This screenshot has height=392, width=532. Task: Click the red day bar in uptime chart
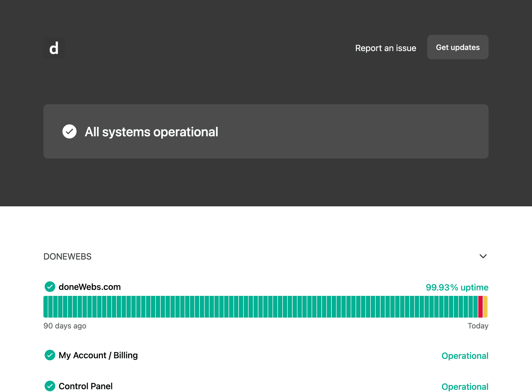(x=480, y=307)
